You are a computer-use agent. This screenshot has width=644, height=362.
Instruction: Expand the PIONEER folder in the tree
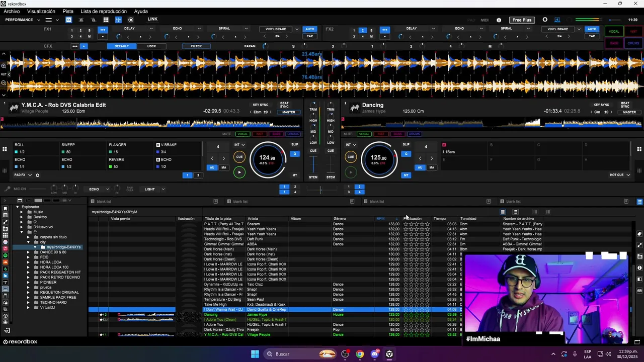pyautogui.click(x=29, y=282)
